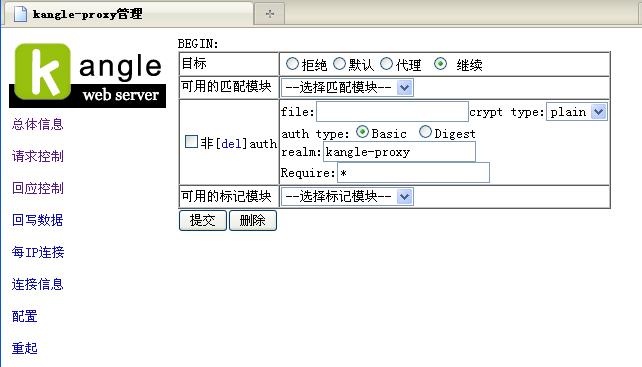Select the 默认 target radio button

(339, 64)
